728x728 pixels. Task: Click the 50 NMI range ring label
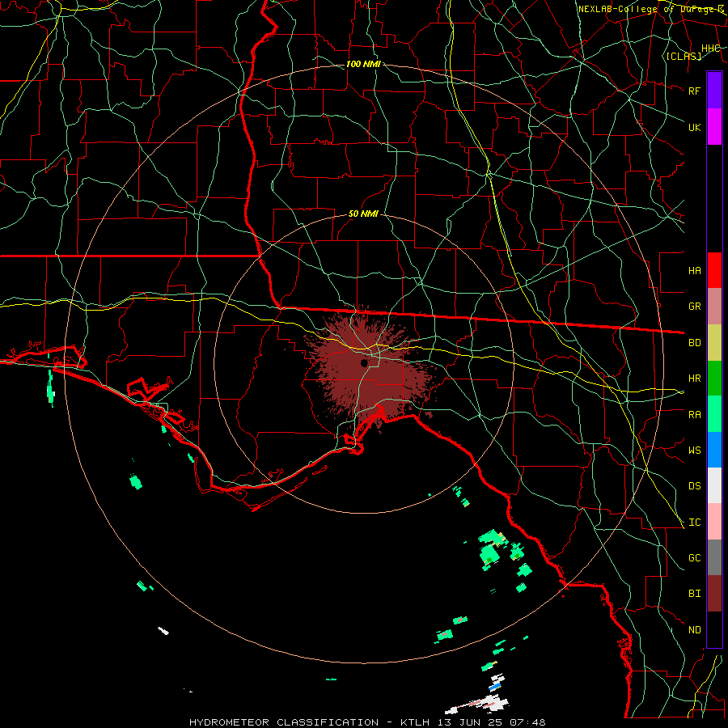[x=363, y=214]
